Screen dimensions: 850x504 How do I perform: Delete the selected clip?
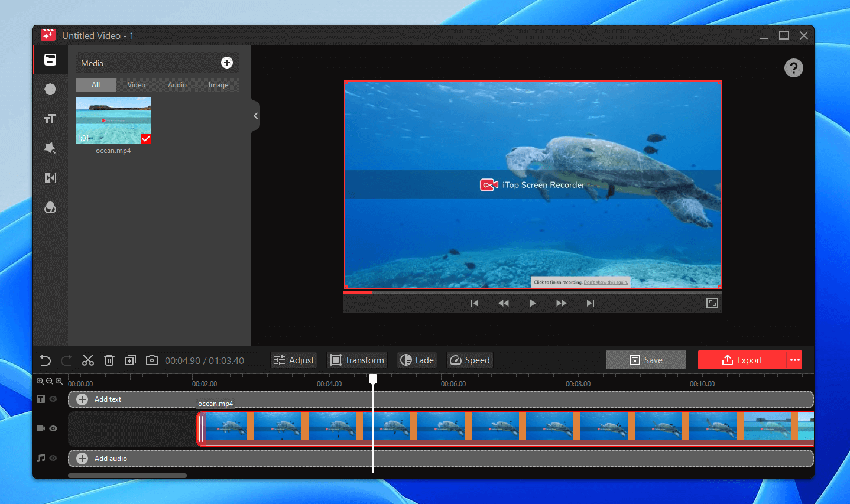pos(109,360)
